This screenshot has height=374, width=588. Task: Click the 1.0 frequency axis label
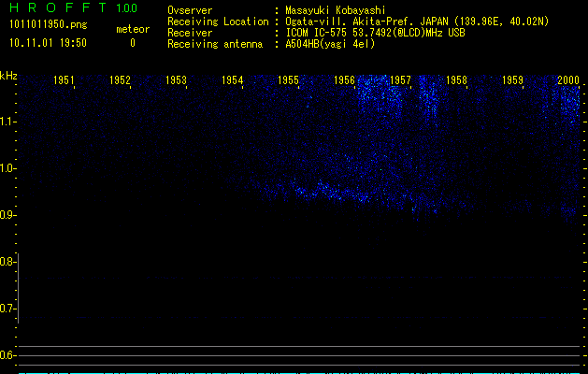(7, 168)
